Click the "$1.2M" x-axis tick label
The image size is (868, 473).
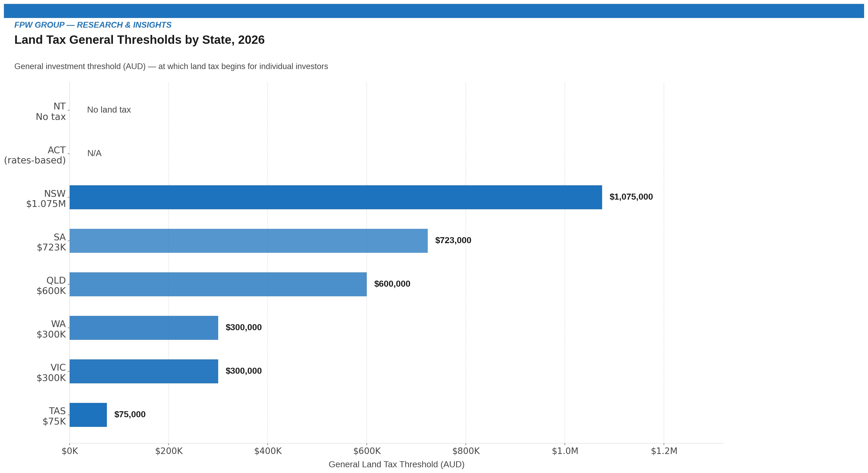[x=664, y=451]
